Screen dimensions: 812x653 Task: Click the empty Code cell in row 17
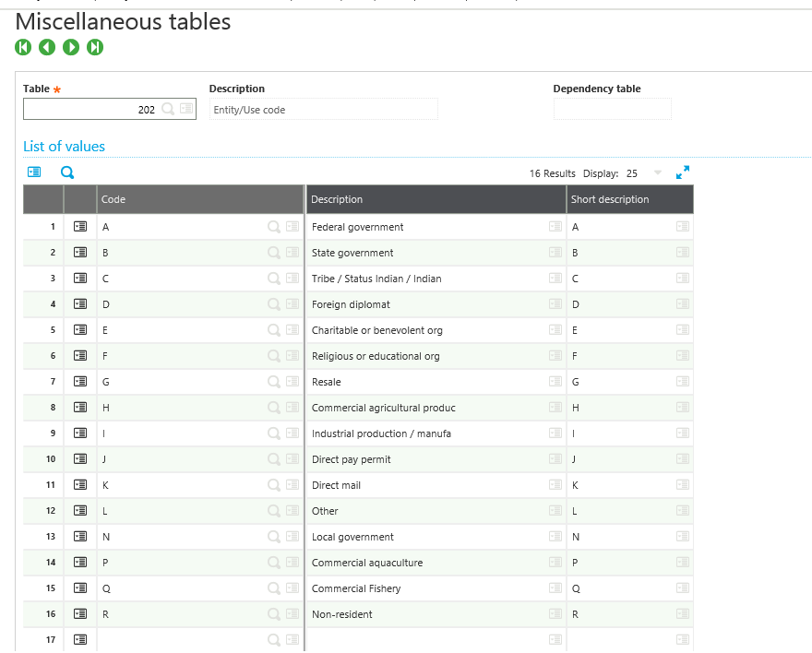click(181, 640)
